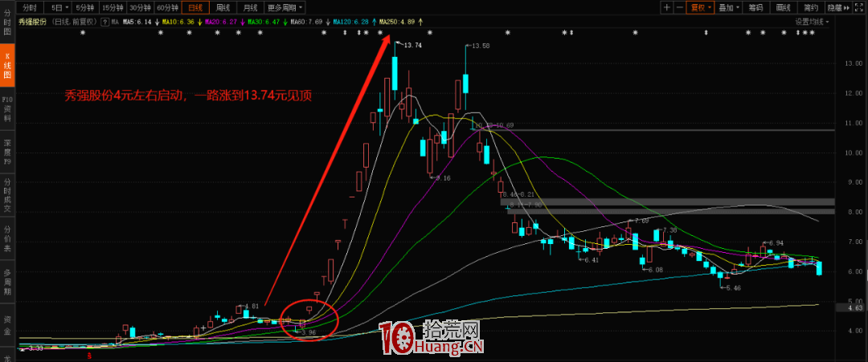Click the 3.96 low price label

pos(307,332)
